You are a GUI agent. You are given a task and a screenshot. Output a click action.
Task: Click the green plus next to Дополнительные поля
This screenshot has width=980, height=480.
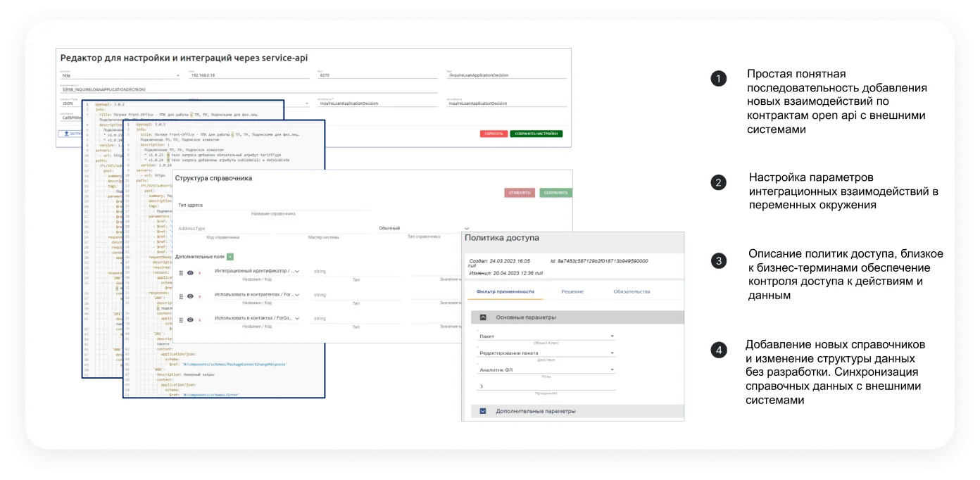[230, 258]
